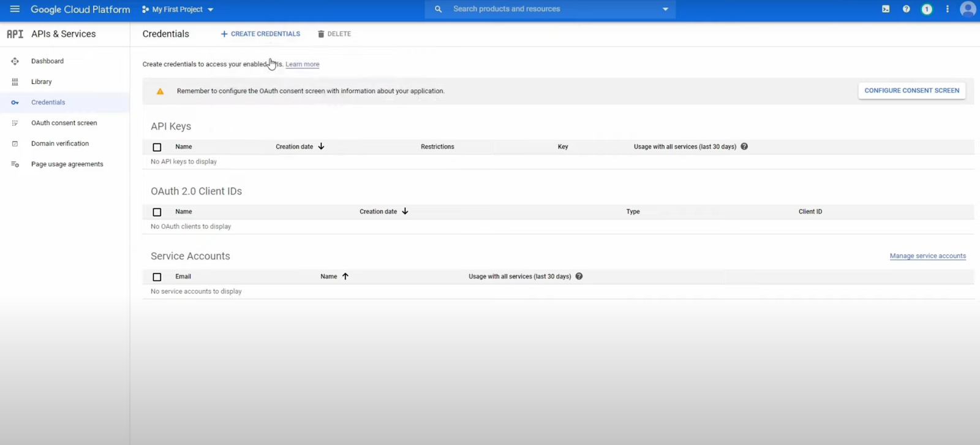Click the Key column header
Screen dimensions: 980x445
(x=563, y=147)
